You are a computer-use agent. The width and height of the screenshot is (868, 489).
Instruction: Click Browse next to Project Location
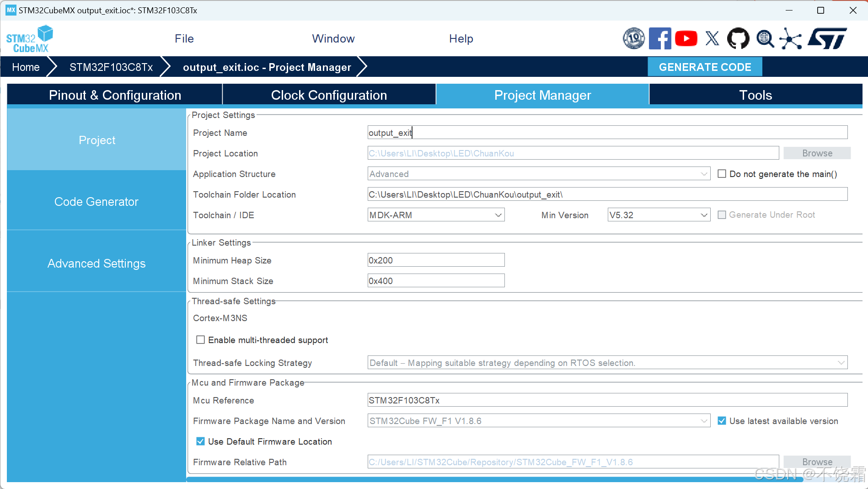(x=817, y=153)
